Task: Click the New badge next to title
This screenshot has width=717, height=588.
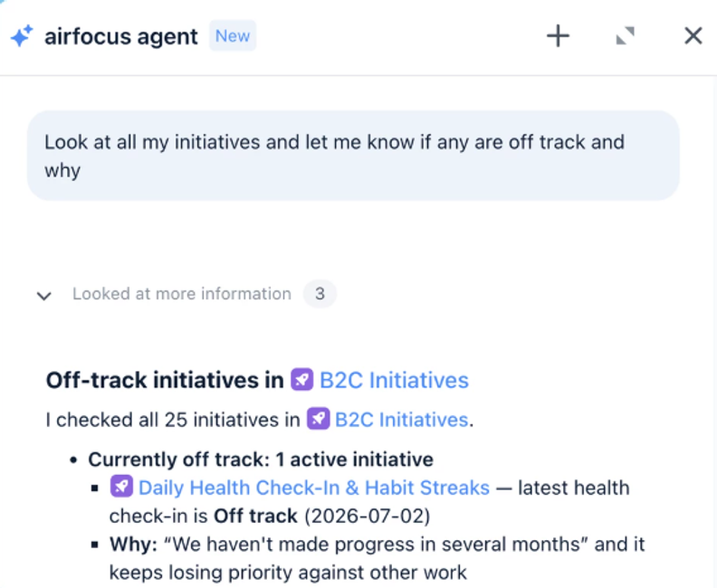Action: (233, 35)
